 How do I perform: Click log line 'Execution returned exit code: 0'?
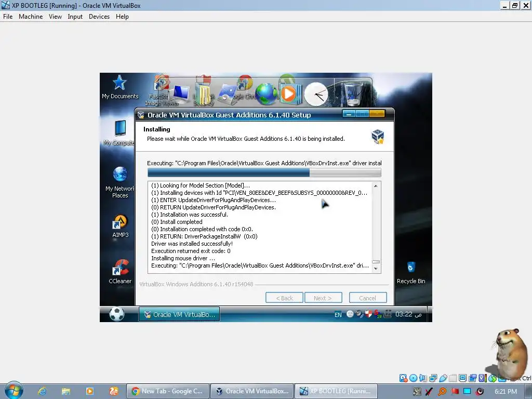[x=191, y=251]
